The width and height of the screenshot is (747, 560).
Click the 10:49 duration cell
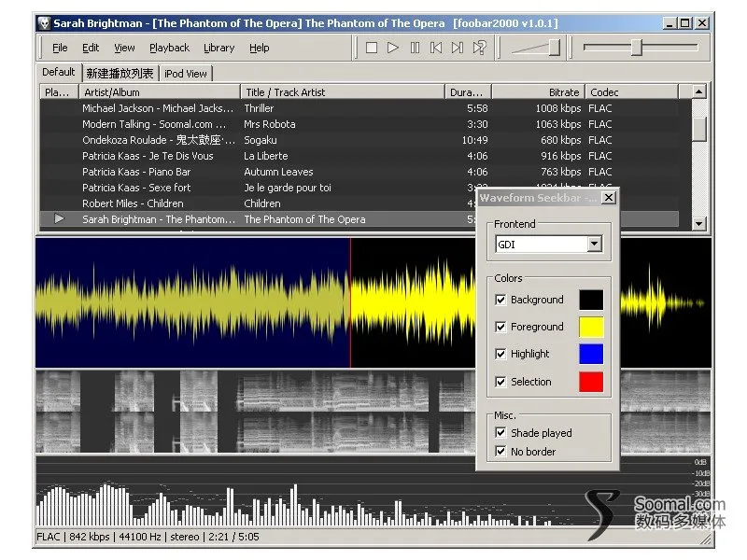(x=474, y=140)
